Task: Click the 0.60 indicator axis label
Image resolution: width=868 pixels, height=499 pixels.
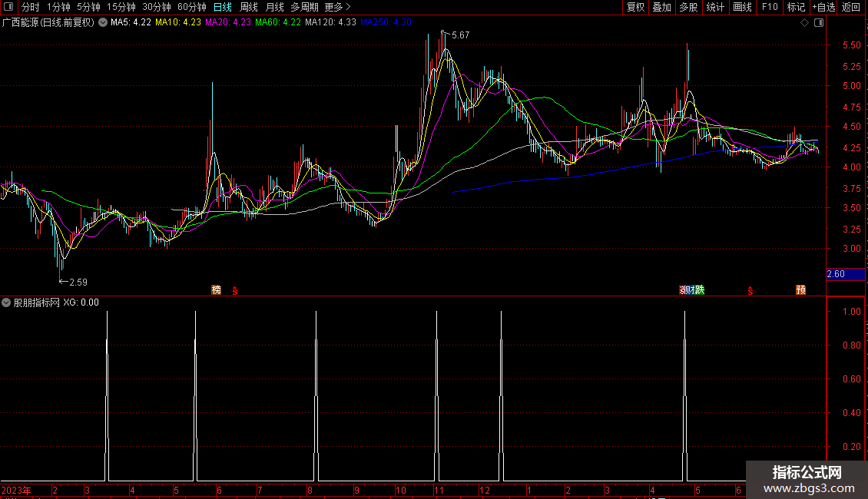Action: (851, 379)
